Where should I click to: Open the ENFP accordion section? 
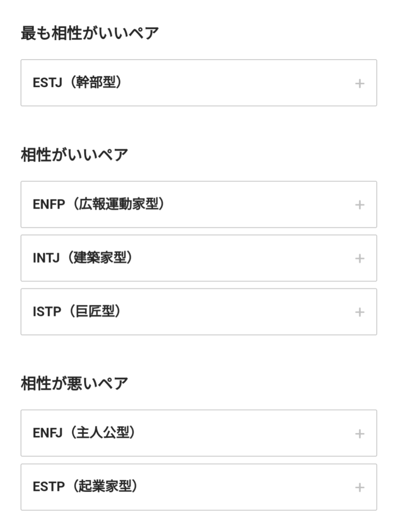coord(198,205)
